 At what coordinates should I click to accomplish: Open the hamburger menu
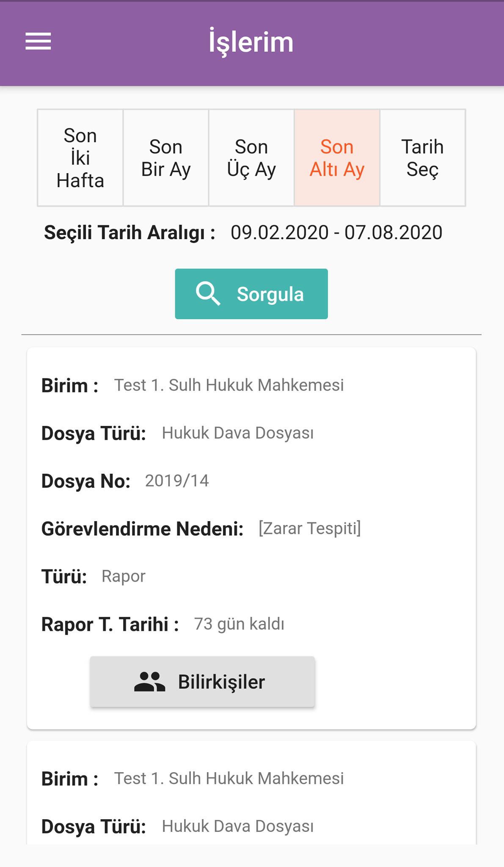[x=38, y=41]
